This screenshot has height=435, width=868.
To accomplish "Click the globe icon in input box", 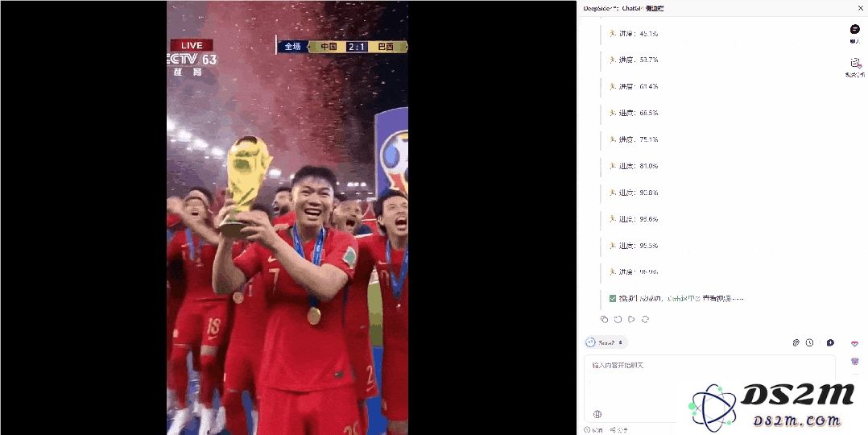I will [x=597, y=414].
